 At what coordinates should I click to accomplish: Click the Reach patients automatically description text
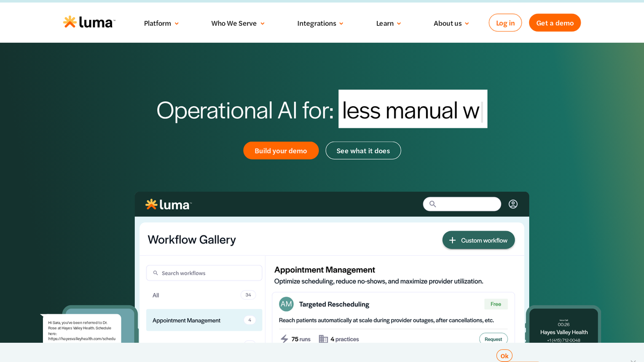tap(386, 320)
